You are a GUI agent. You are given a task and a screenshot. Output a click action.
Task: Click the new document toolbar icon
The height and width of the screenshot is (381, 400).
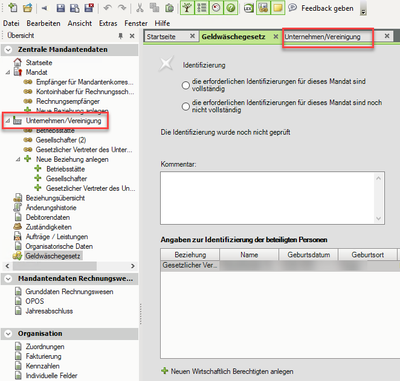(x=13, y=7)
